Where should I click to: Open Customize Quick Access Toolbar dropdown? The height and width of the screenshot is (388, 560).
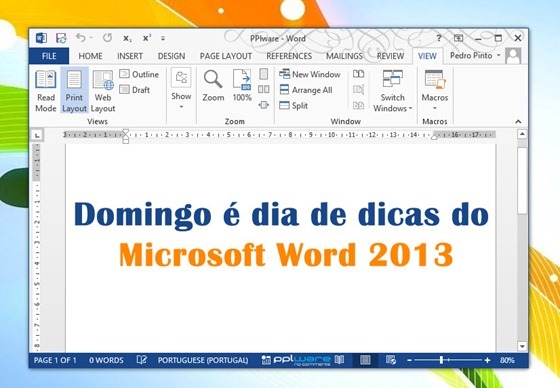163,38
